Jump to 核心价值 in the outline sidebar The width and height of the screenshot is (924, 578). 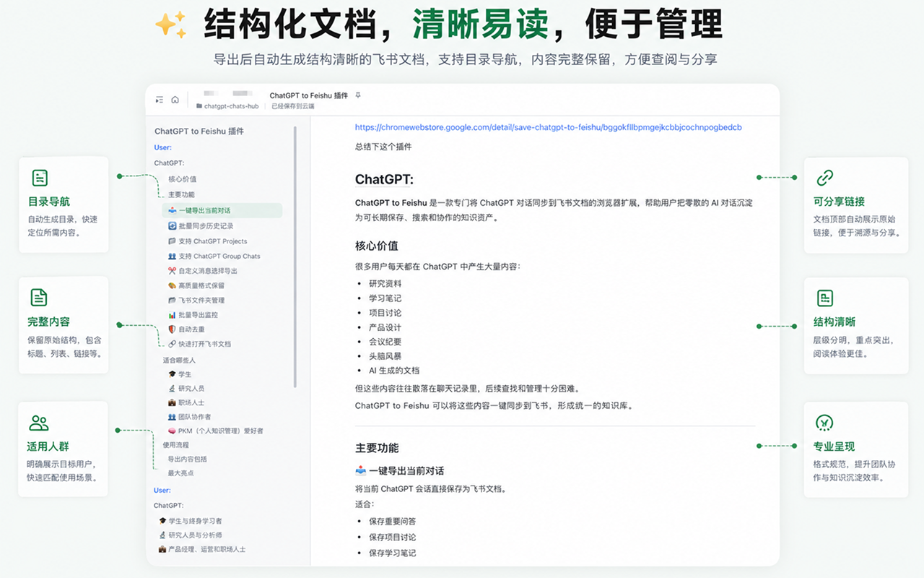tap(182, 179)
